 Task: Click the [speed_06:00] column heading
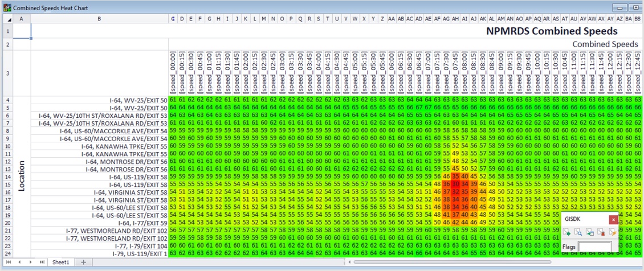pyautogui.click(x=392, y=73)
